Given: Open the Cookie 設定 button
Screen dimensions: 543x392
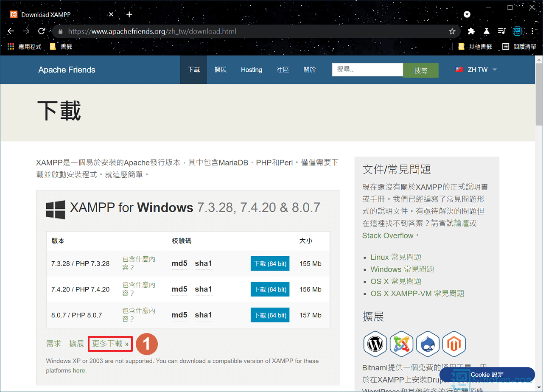Looking at the screenshot, I should click(x=487, y=375).
